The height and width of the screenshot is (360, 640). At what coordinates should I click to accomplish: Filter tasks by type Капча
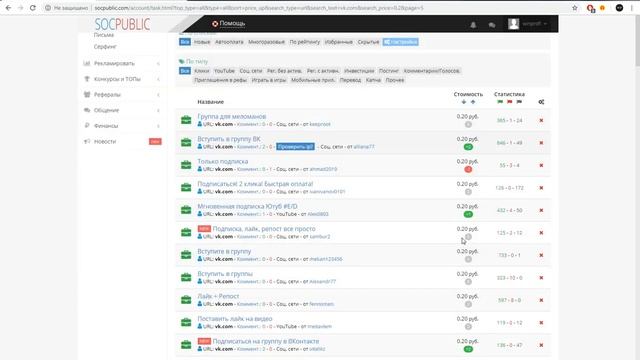(373, 80)
